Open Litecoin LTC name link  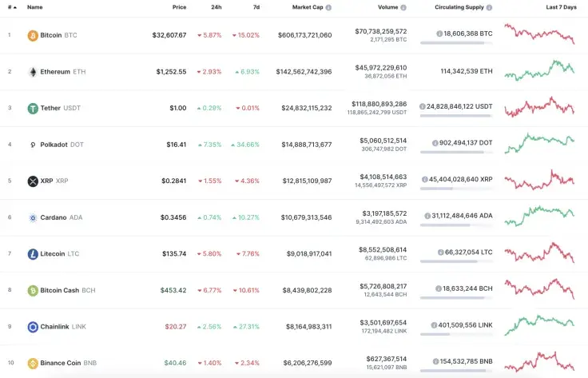(x=60, y=254)
